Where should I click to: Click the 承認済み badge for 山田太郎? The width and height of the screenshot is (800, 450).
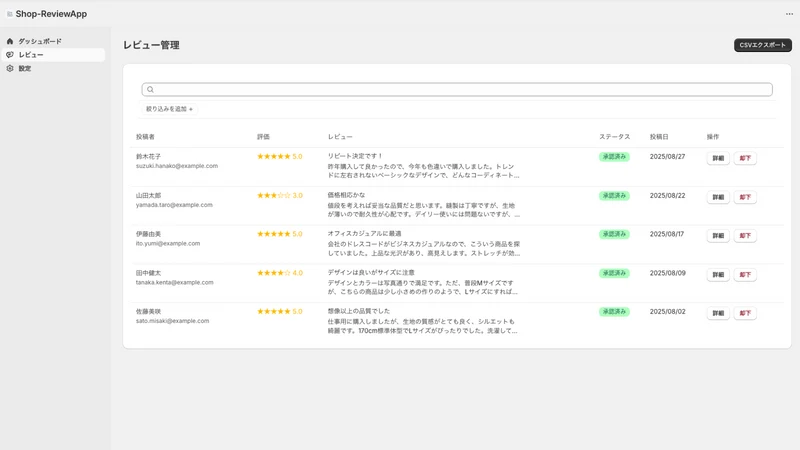click(614, 195)
